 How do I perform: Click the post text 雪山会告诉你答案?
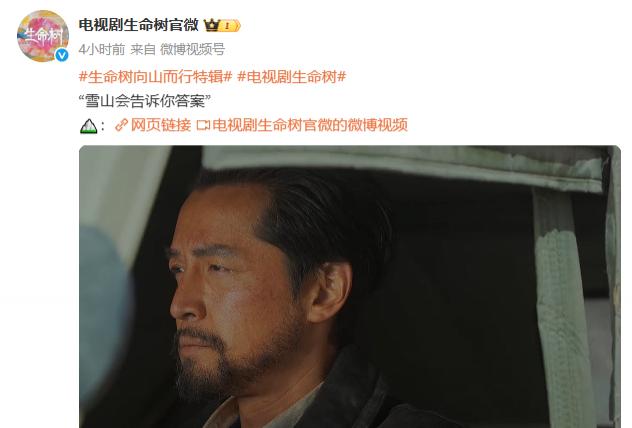click(145, 101)
